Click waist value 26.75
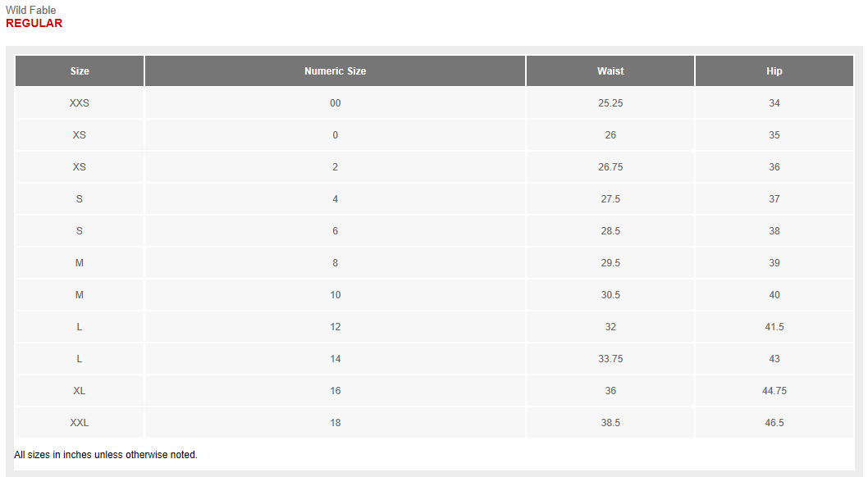The height and width of the screenshot is (477, 868). [x=610, y=167]
